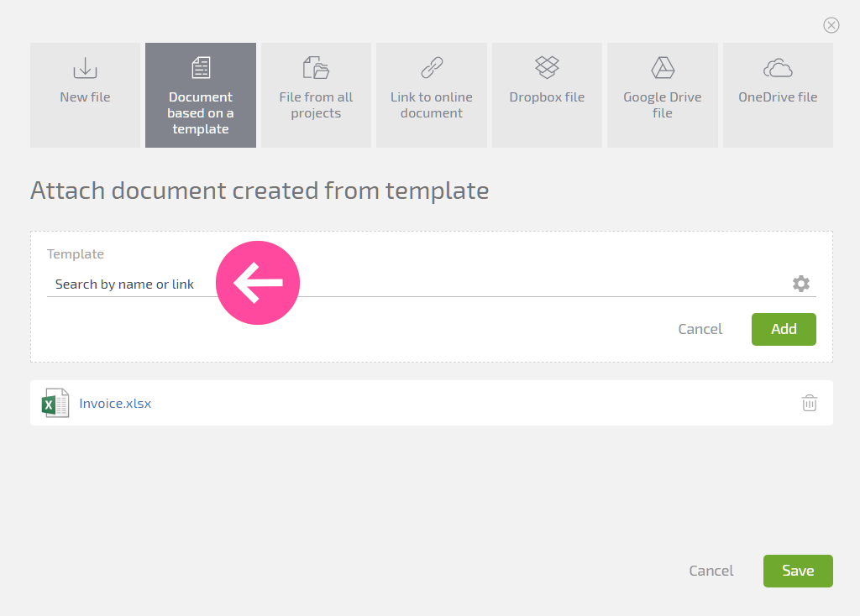Click the Excel icon beside Invoice.xlsx
860x616 pixels.
point(55,403)
